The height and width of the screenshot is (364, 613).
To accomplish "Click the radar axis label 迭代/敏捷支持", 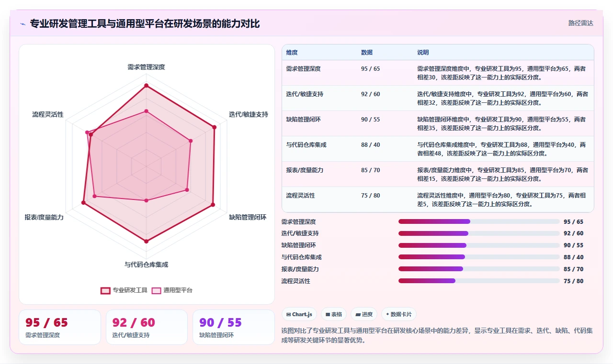I will pos(249,115).
